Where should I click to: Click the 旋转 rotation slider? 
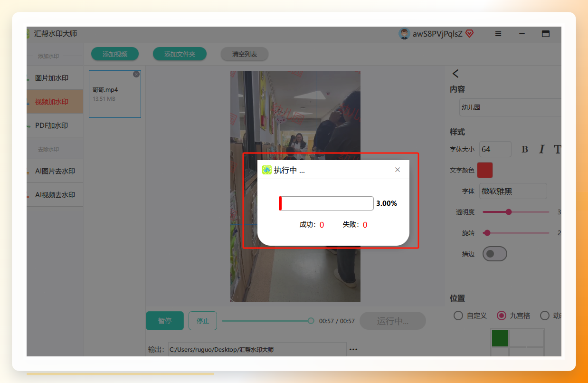pyautogui.click(x=516, y=233)
